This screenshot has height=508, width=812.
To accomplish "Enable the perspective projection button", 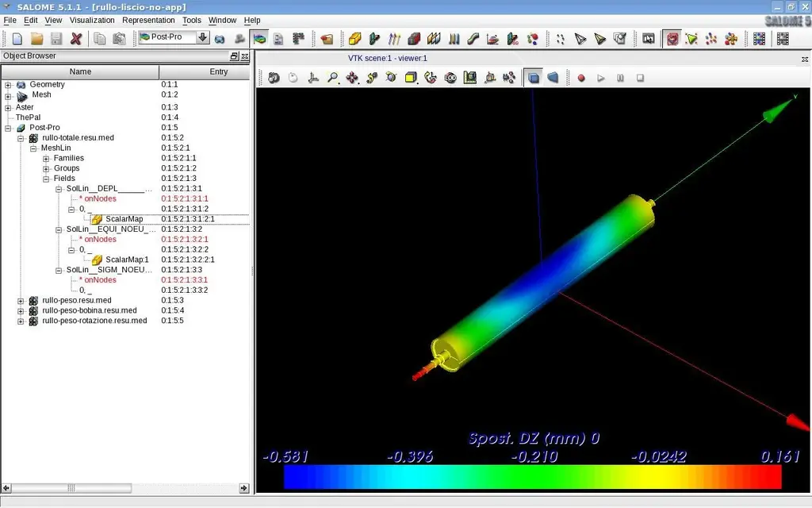I will coord(553,78).
